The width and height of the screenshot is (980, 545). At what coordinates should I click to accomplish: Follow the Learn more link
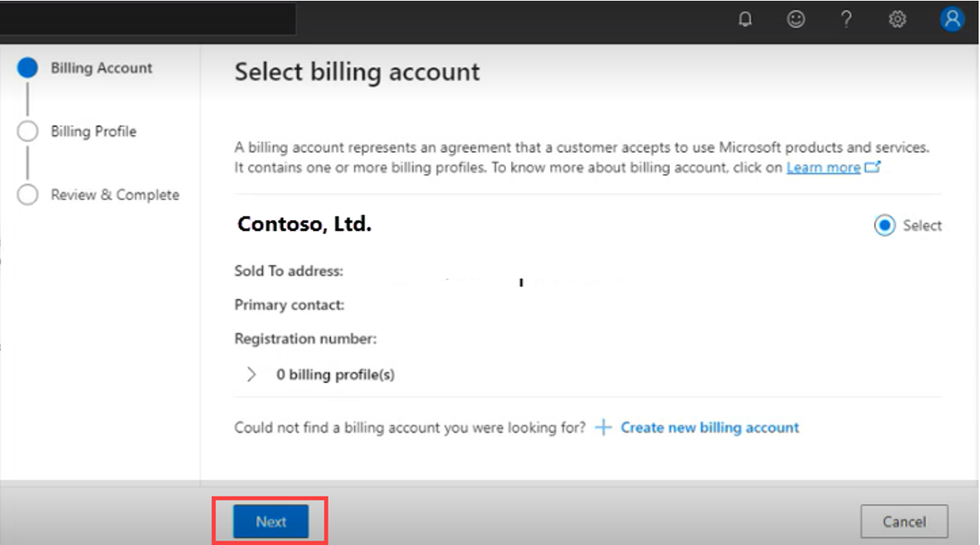823,168
